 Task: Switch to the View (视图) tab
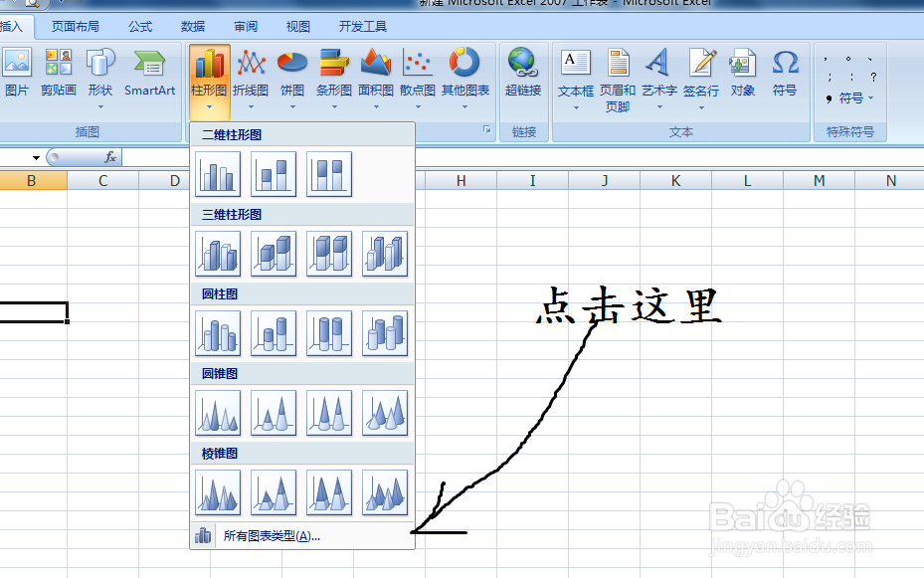tap(298, 27)
